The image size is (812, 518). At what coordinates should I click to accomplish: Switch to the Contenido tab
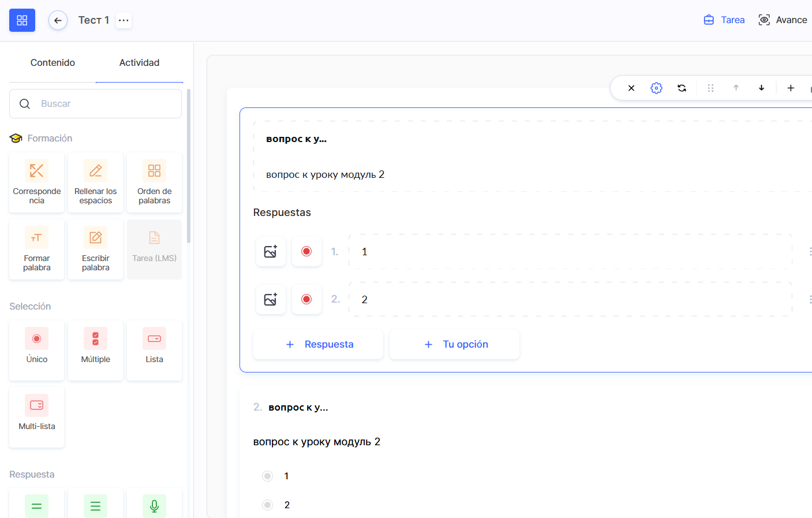point(53,62)
